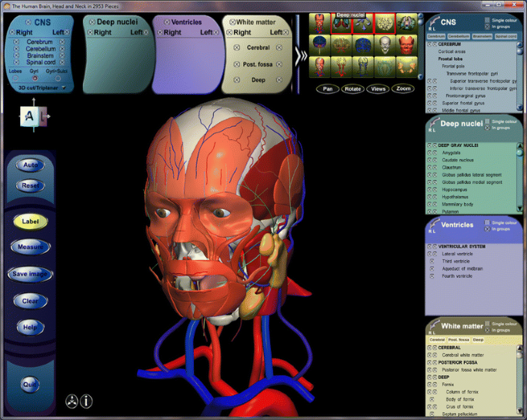Toggle the Deep nuclei title checkbox
This screenshot has height=420, width=527.
coord(92,22)
